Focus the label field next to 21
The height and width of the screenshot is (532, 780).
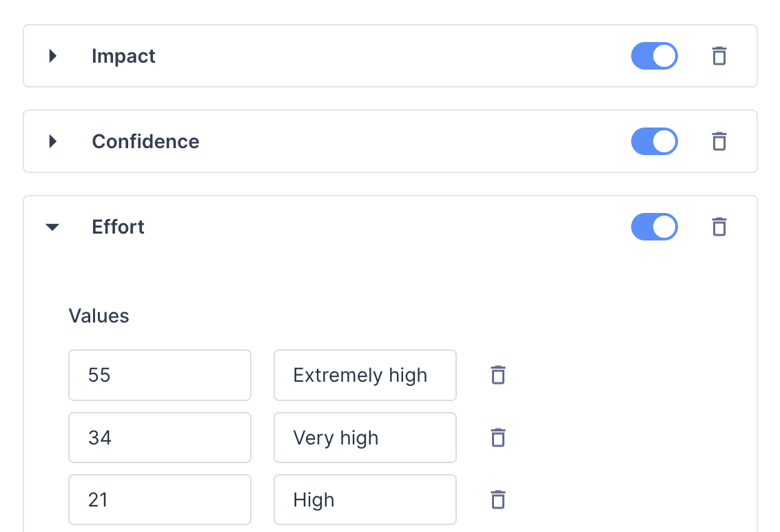[365, 500]
